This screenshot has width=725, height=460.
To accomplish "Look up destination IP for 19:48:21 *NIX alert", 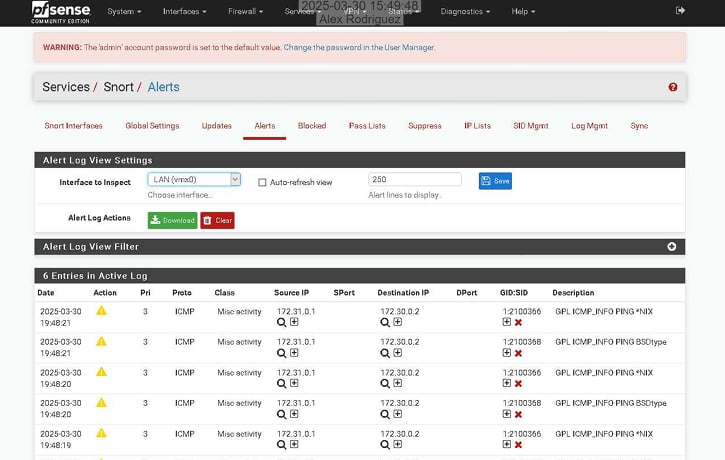I will (385, 322).
